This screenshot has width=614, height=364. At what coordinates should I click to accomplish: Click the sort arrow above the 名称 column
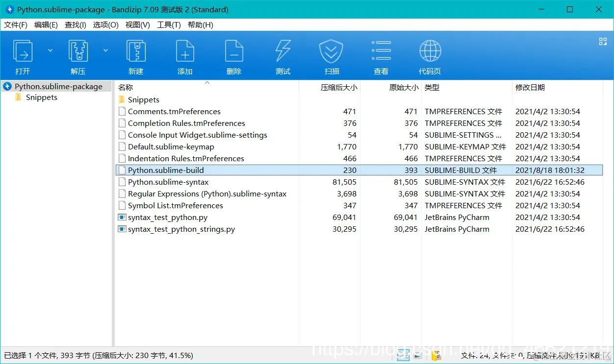click(207, 83)
